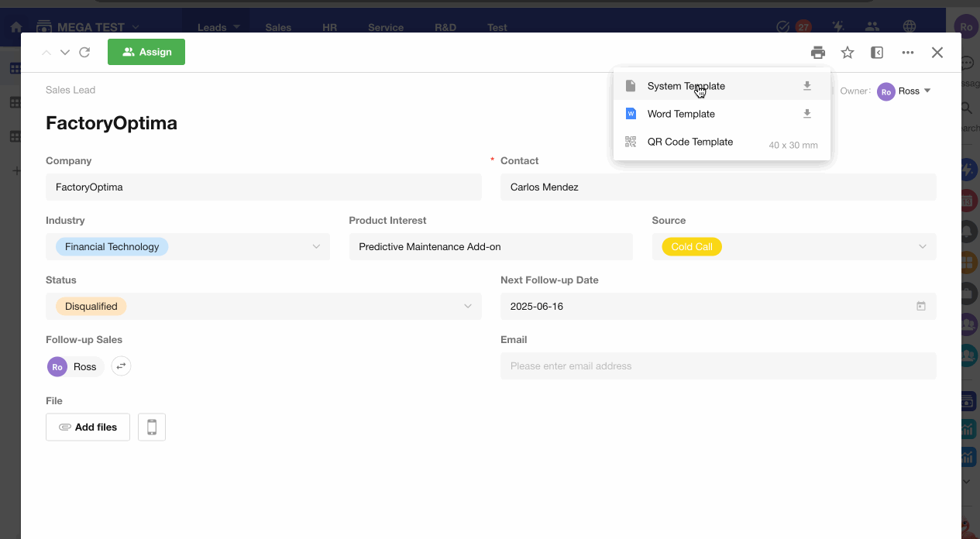Screen dimensions: 980x539
Task: Expand the Status dropdown showing Disqualified
Action: click(468, 307)
